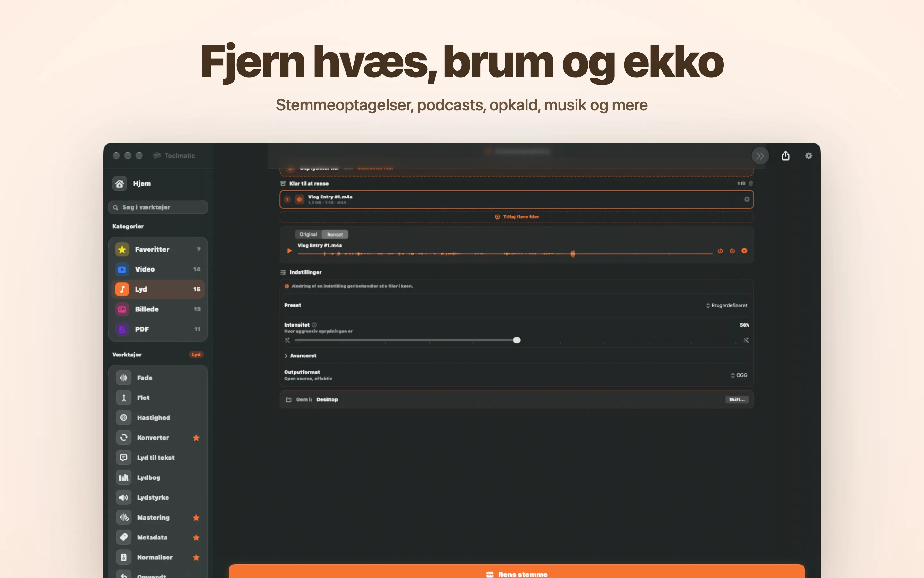Screen dimensions: 924x578
Task: Open the Lyd til tekst tool
Action: pos(158,458)
